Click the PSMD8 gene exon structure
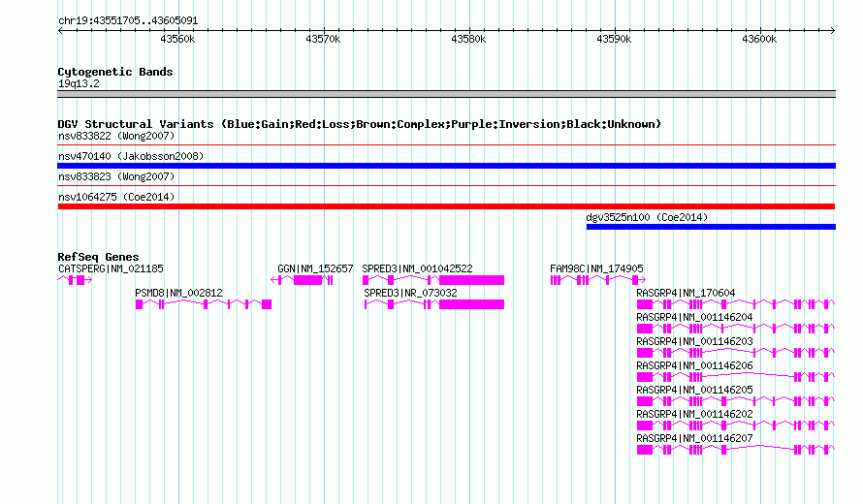Screen dimensions: 863x504 tap(204, 304)
